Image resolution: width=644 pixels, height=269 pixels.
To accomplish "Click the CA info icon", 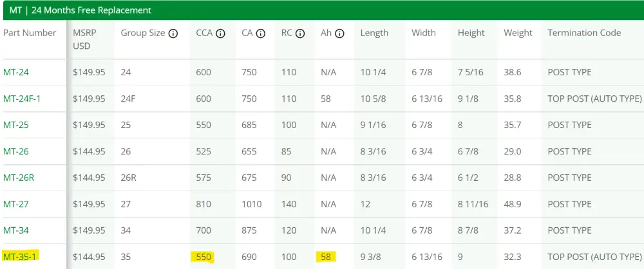I will (261, 33).
